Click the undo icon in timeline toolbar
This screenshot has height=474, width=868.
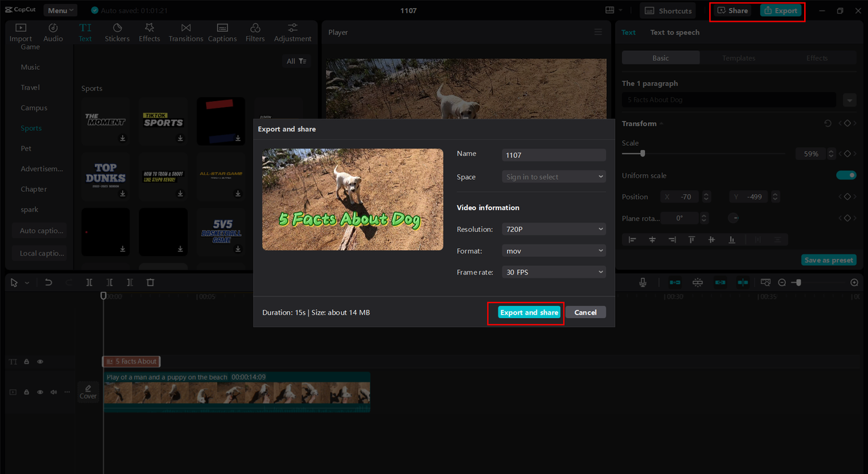click(48, 282)
